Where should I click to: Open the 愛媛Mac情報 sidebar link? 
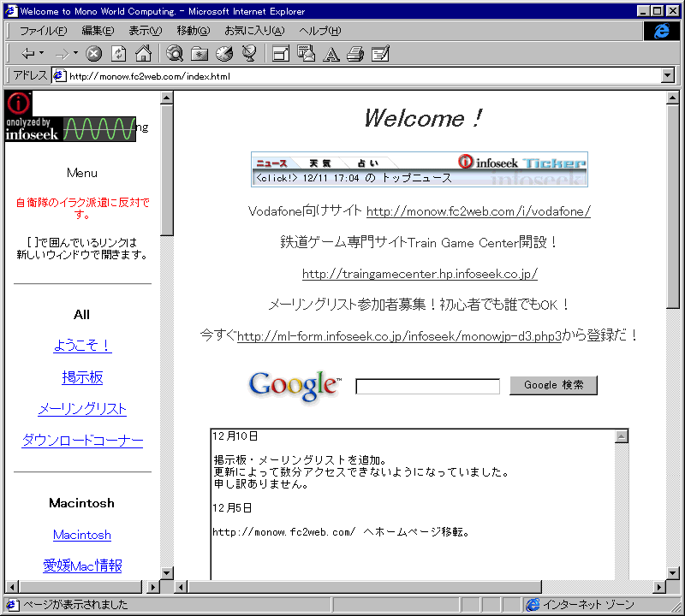pyautogui.click(x=82, y=566)
